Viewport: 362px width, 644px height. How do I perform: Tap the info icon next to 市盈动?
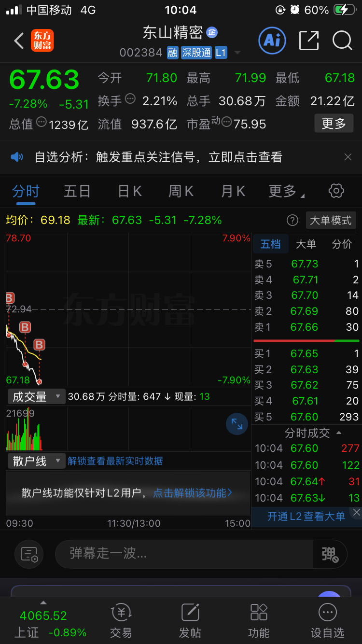[x=226, y=122]
